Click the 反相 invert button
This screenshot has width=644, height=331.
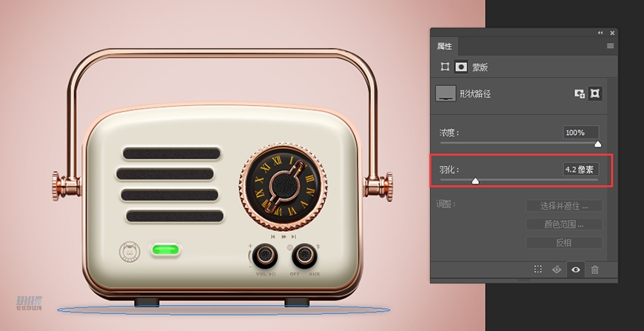[x=563, y=243]
